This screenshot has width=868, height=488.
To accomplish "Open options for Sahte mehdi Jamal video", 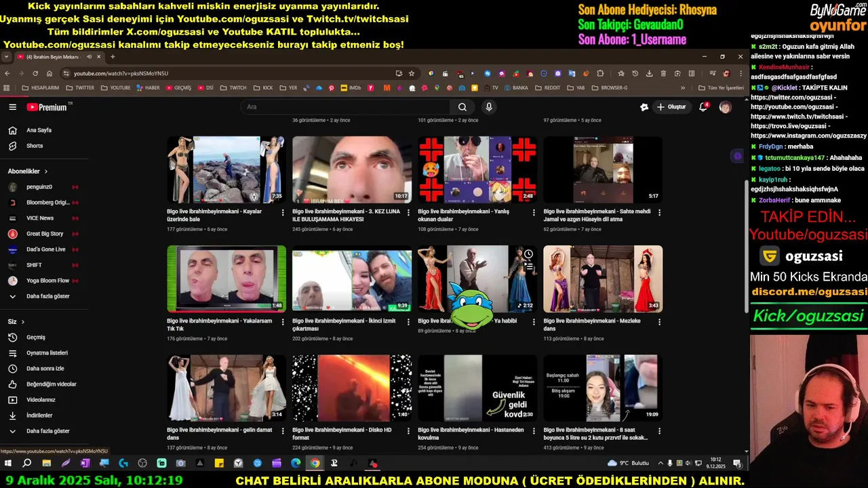I will coord(659,212).
